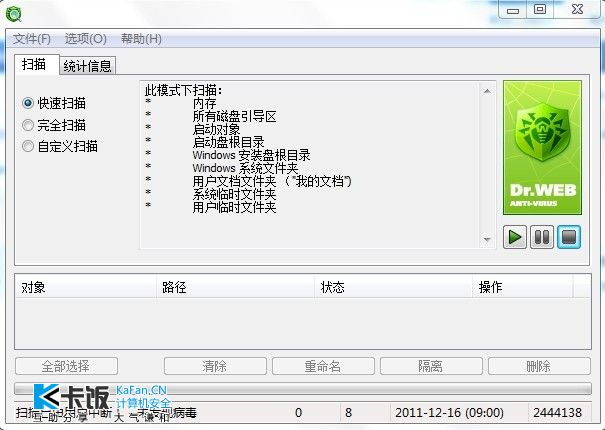Click the 重命名 button

tap(323, 366)
